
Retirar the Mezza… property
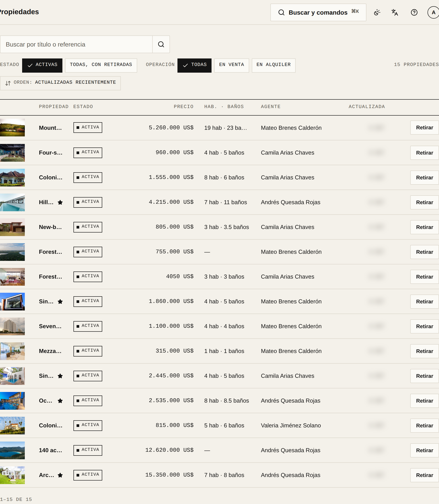(424, 351)
